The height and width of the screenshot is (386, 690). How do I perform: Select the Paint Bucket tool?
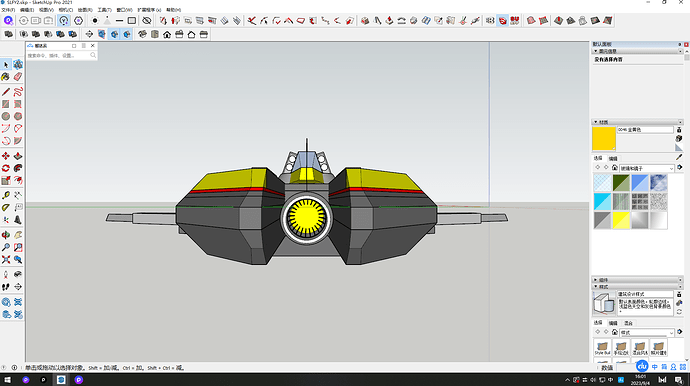pos(6,77)
